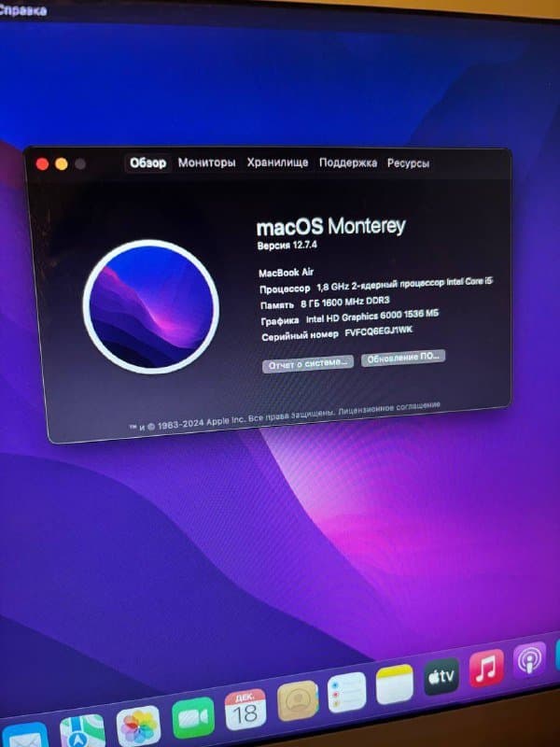Select the Поддержка tab
The width and height of the screenshot is (560, 747).
[x=347, y=162]
